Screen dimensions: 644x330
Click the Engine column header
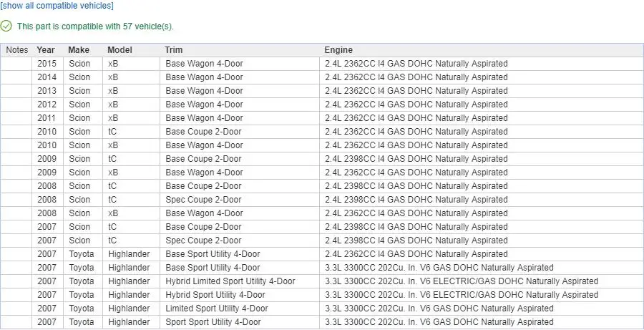point(338,50)
